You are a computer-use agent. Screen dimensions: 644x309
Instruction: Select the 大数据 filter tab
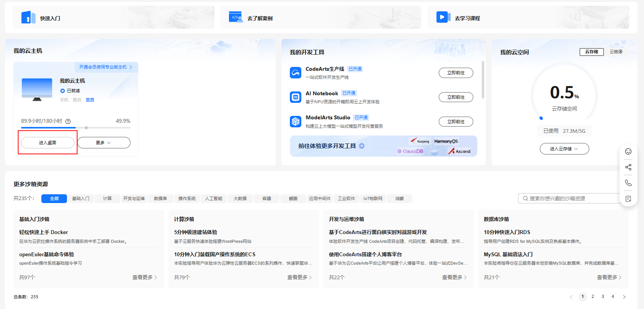(240, 198)
